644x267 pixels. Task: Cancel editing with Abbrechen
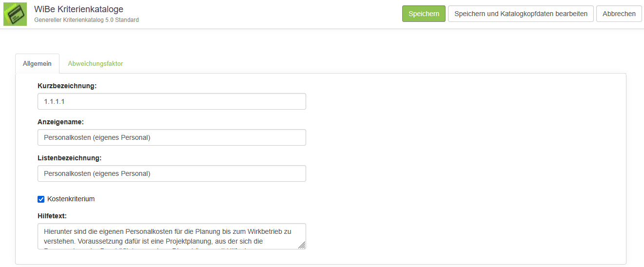coord(619,14)
